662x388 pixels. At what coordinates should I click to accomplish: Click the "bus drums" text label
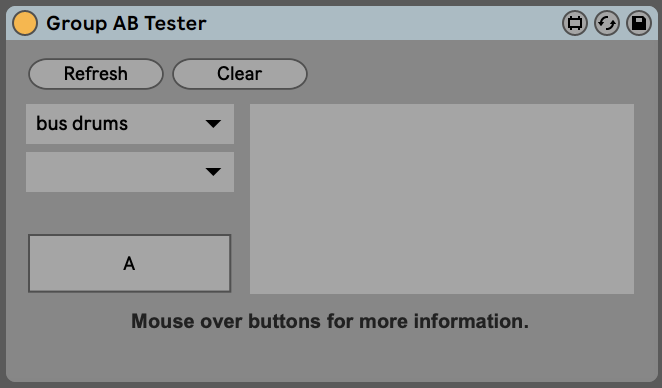(x=82, y=124)
